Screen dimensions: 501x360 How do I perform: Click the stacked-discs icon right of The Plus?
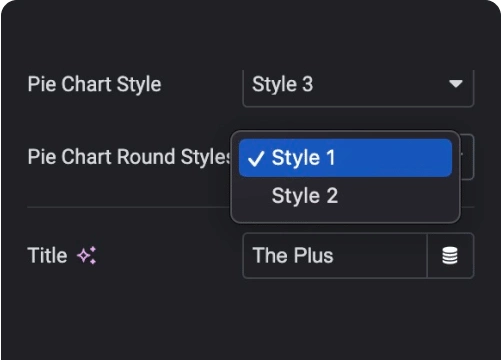[450, 256]
